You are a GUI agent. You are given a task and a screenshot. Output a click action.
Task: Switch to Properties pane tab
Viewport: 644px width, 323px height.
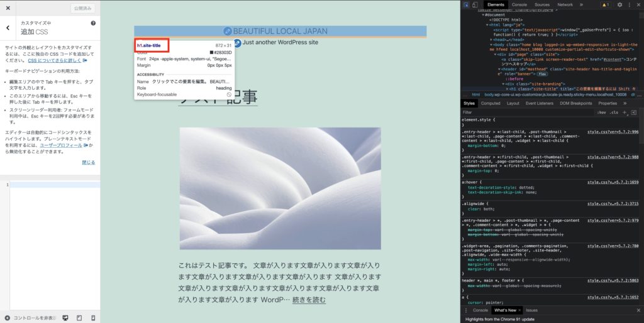click(x=608, y=104)
